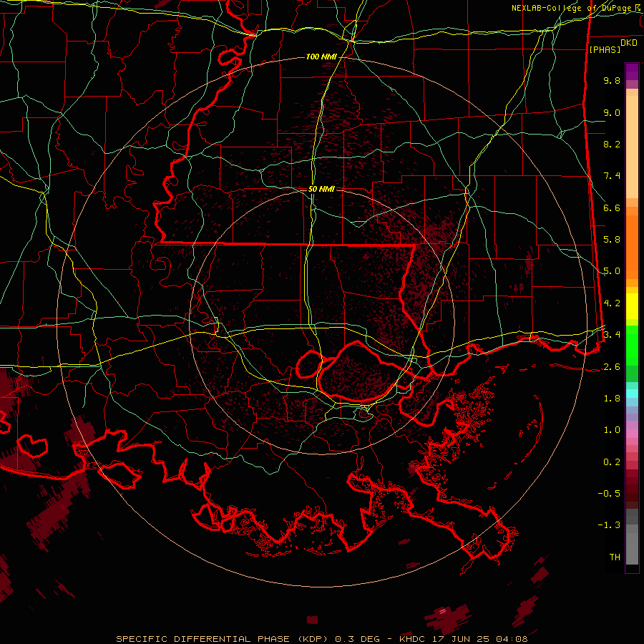The height and width of the screenshot is (644, 644).
Task: Click the -0.5 scale value
Action: [x=609, y=494]
